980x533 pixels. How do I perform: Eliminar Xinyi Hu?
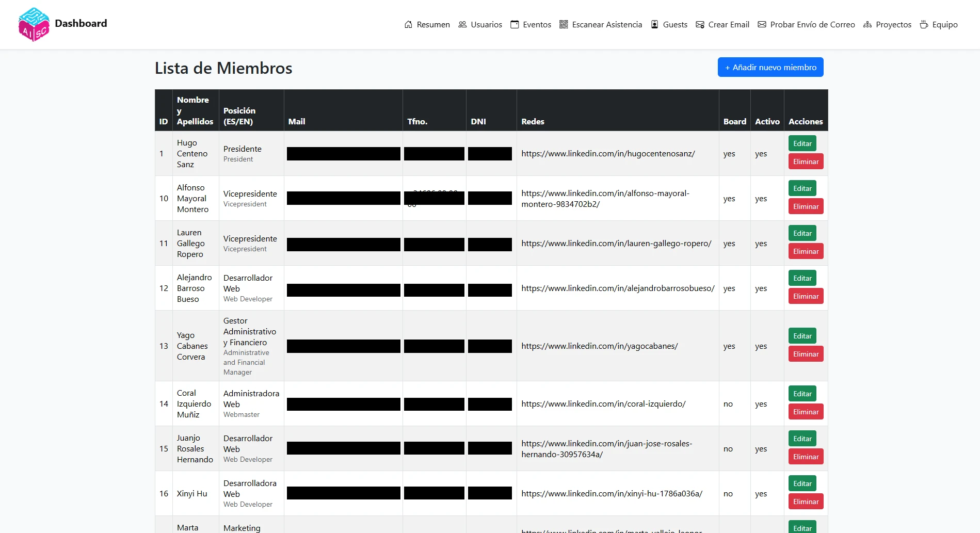[806, 502]
